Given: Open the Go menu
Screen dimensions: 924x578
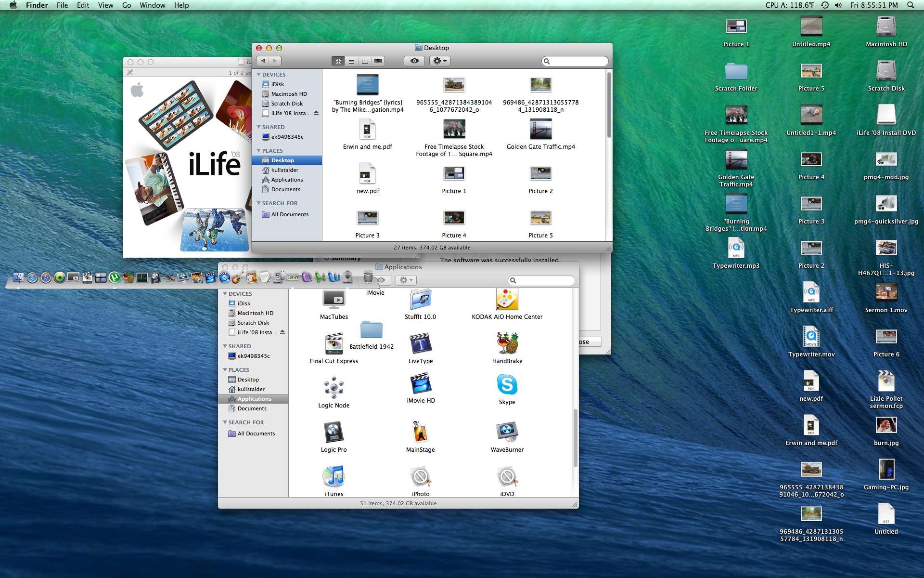Looking at the screenshot, I should click(127, 5).
